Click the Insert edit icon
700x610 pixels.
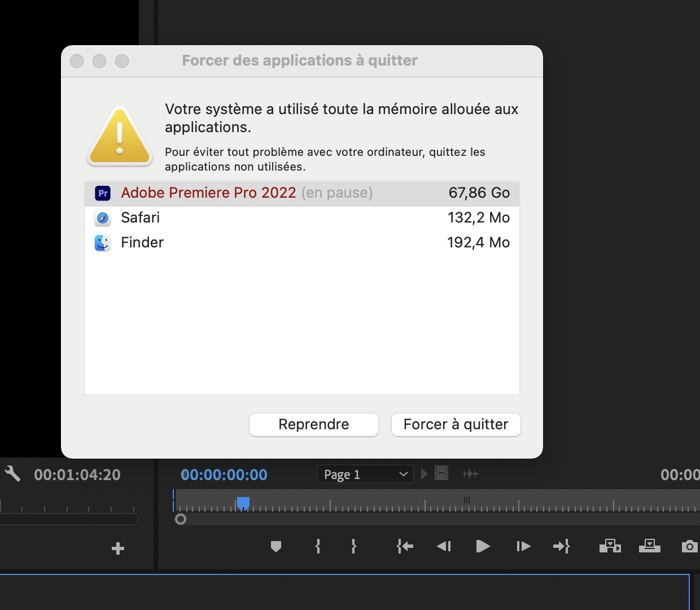point(610,546)
